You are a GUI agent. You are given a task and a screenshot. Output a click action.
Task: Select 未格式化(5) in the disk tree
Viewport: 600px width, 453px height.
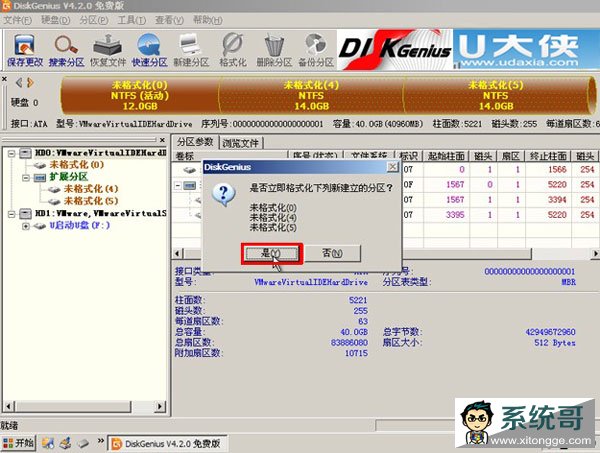[x=91, y=201]
